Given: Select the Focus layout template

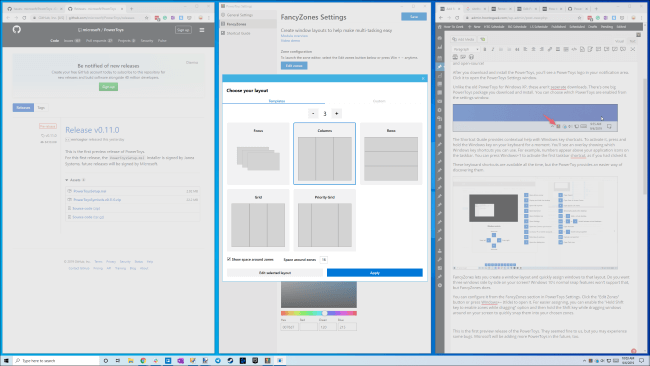Looking at the screenshot, I should 258,153.
